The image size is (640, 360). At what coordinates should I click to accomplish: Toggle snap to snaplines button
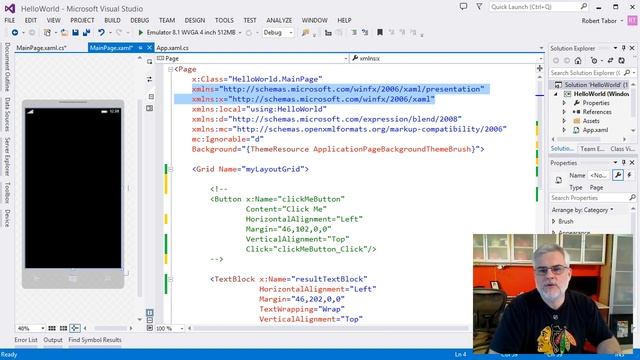75,328
